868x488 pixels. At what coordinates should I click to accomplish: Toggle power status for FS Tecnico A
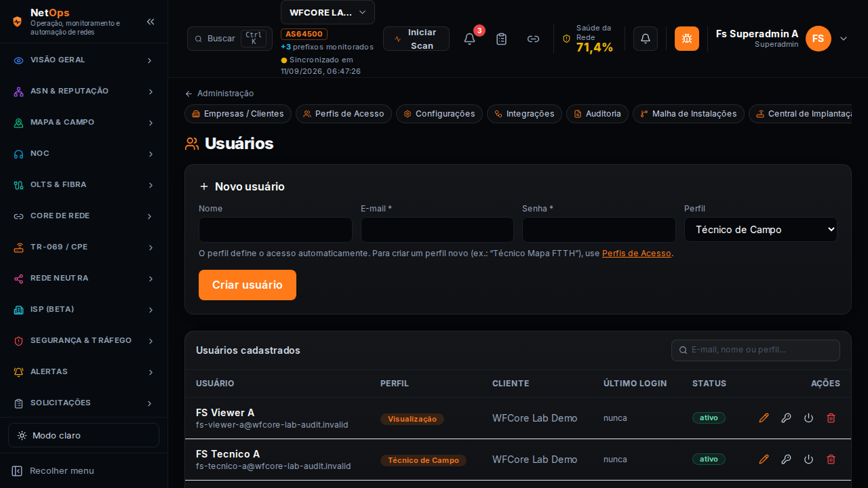[808, 460]
